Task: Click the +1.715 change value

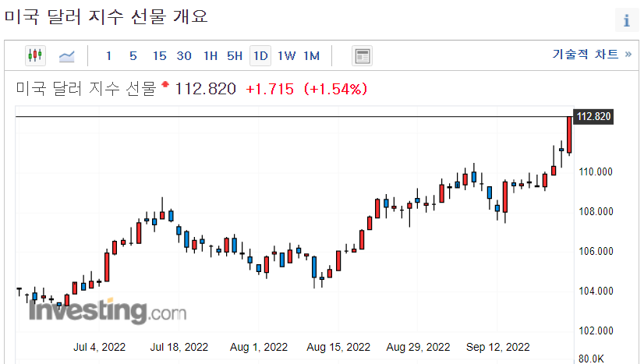Action: point(270,89)
